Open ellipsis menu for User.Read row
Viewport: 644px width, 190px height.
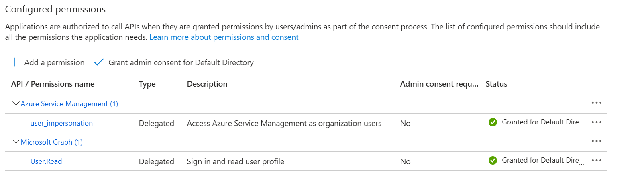597,161
